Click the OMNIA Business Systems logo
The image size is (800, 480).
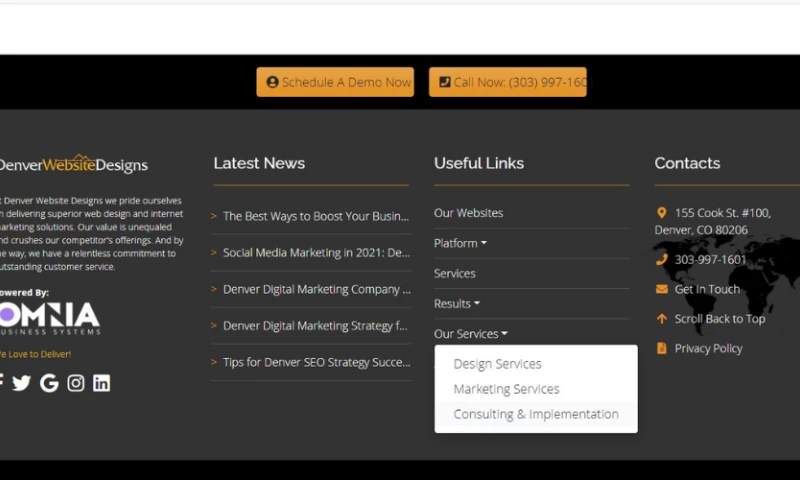50,319
